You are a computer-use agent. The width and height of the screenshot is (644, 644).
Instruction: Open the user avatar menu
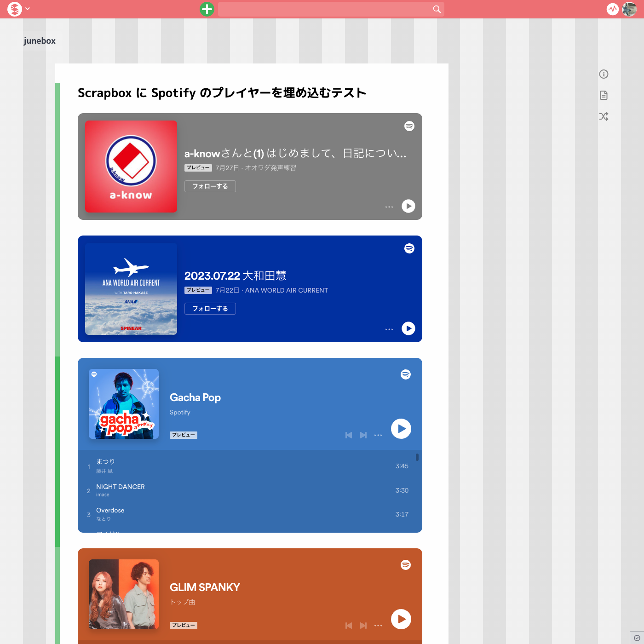click(629, 9)
